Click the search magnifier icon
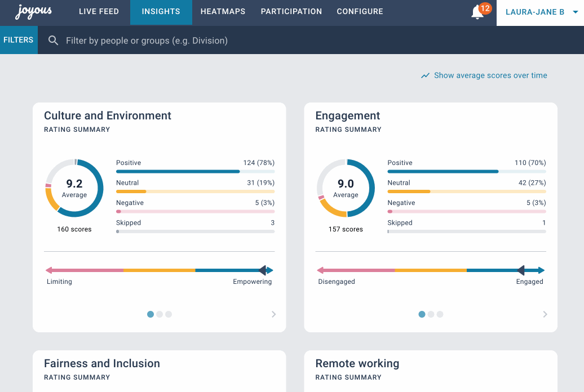This screenshot has width=584, height=392. [x=53, y=40]
